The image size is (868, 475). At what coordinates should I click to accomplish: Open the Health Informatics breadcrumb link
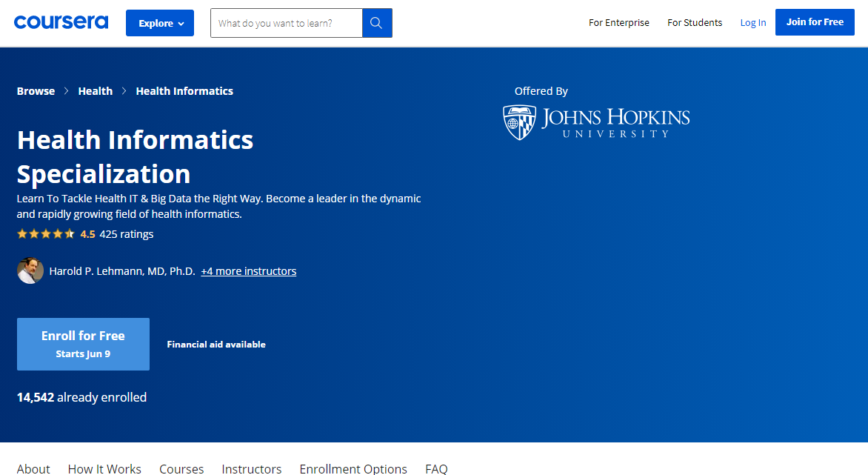(x=184, y=91)
